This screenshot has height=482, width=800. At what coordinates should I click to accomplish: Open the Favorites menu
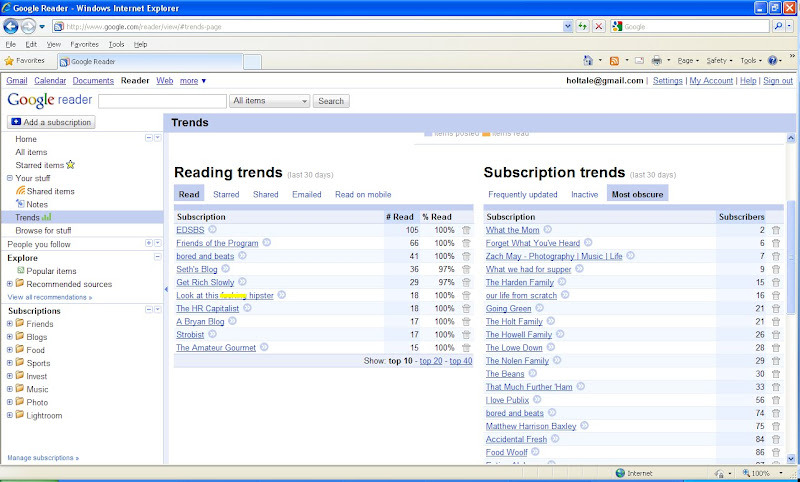(84, 44)
